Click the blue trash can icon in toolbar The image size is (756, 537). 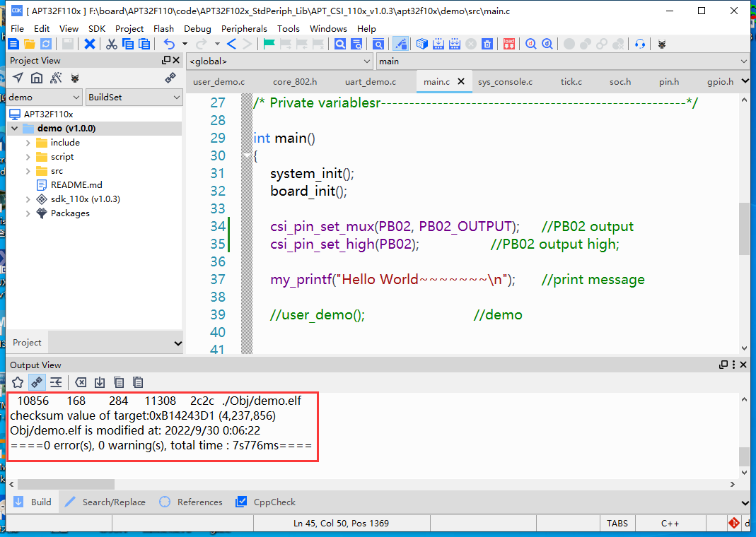tap(487, 44)
